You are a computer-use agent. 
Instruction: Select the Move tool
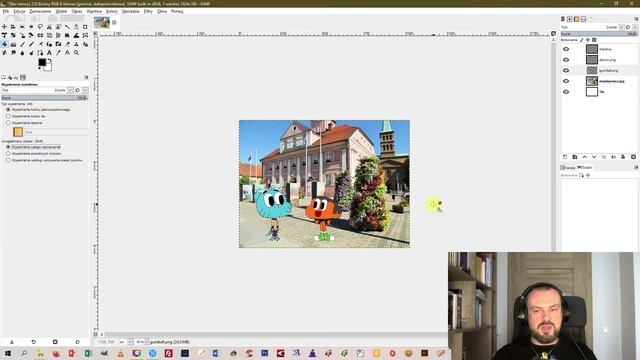[x=4, y=27]
